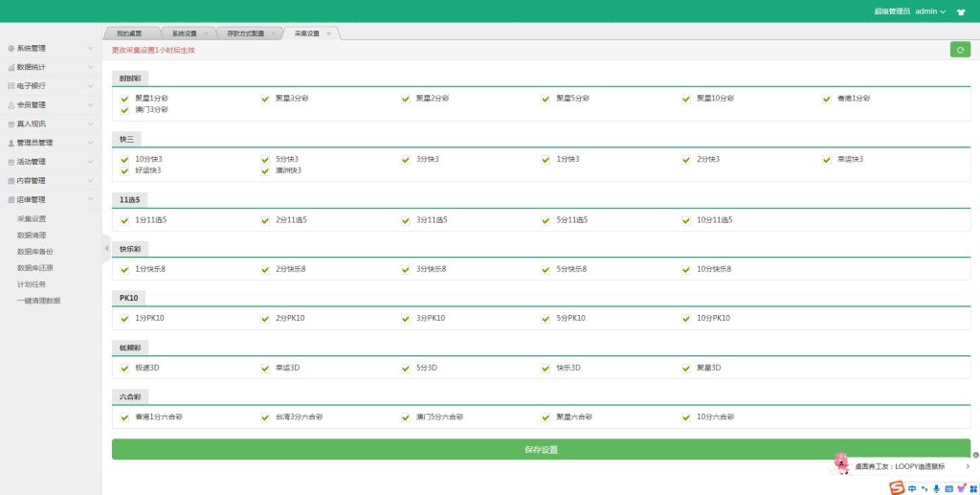Click the Sogou input method S icon

coord(897,487)
